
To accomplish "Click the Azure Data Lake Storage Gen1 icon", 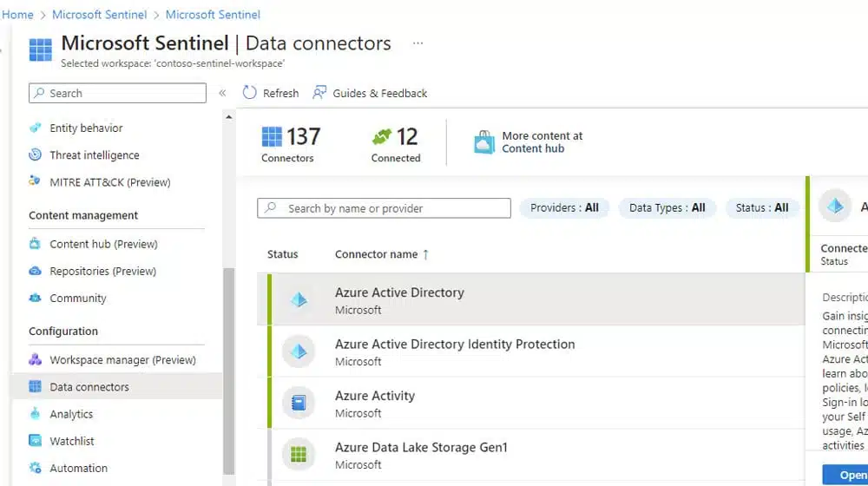I will pyautogui.click(x=299, y=454).
